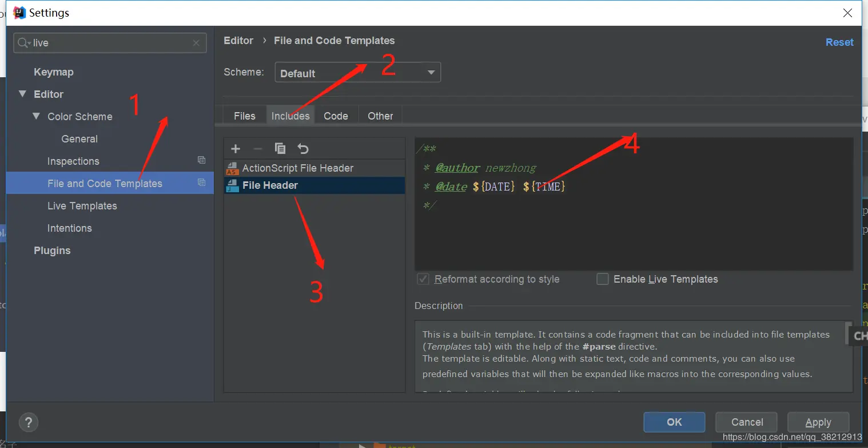Click the @author tag in the template
The image size is (868, 448).
[x=457, y=168]
